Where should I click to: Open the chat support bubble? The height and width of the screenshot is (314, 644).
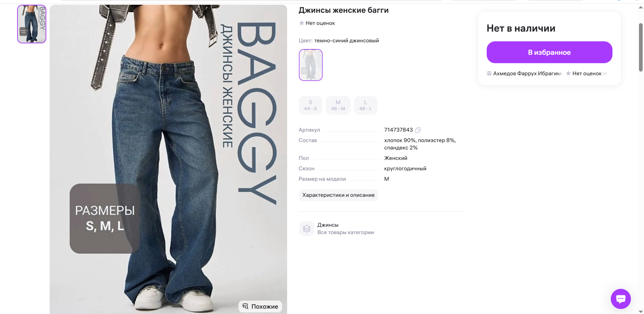click(x=621, y=299)
